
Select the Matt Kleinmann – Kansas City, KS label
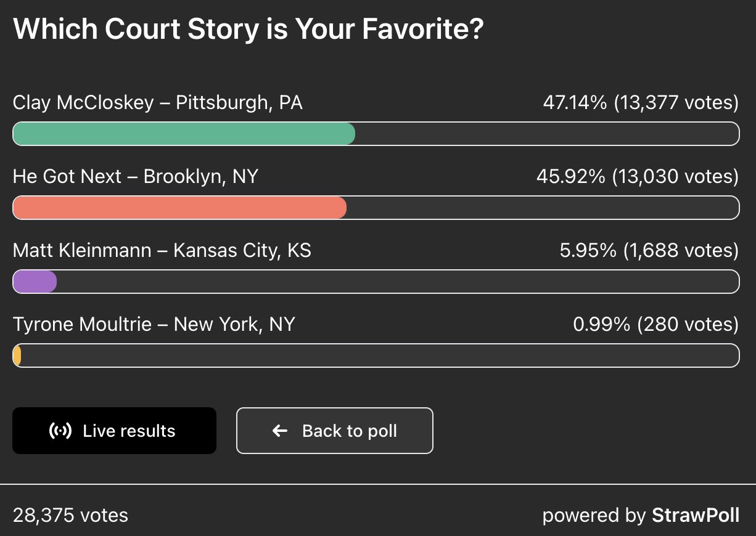pyautogui.click(x=162, y=251)
